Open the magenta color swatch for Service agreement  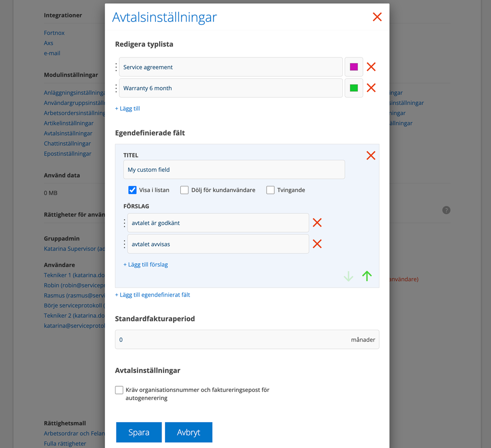click(x=354, y=67)
